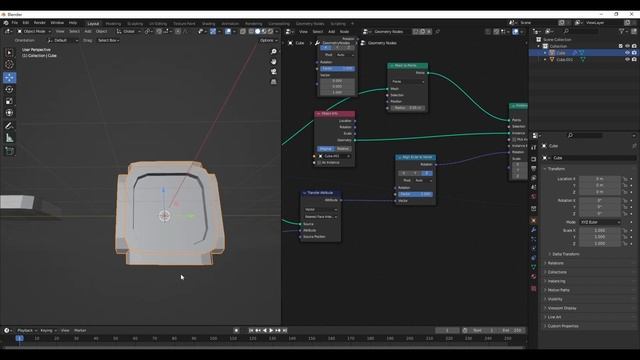Open the Material properties tab icon

point(533,277)
